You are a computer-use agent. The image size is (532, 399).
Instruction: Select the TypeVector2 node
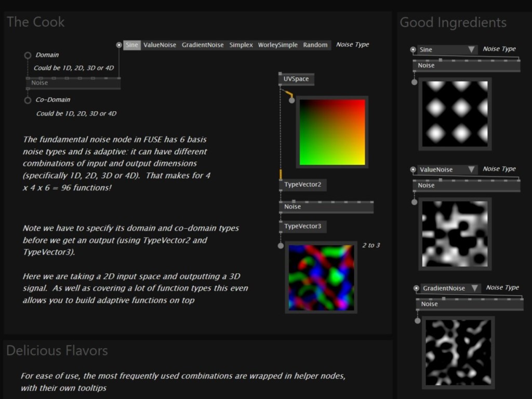click(x=303, y=185)
